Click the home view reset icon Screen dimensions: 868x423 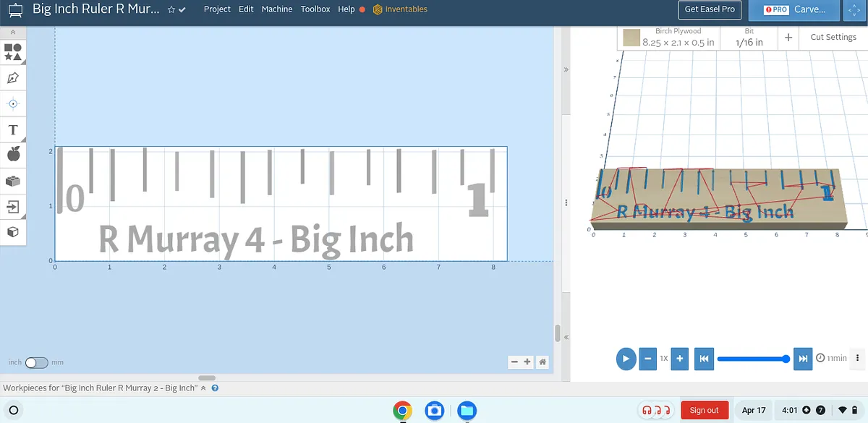542,362
